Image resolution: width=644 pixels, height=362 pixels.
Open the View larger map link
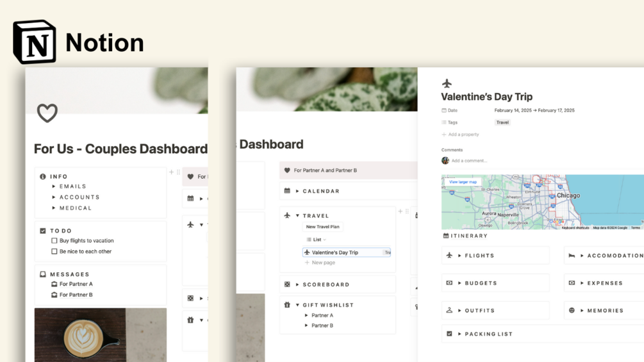click(463, 182)
